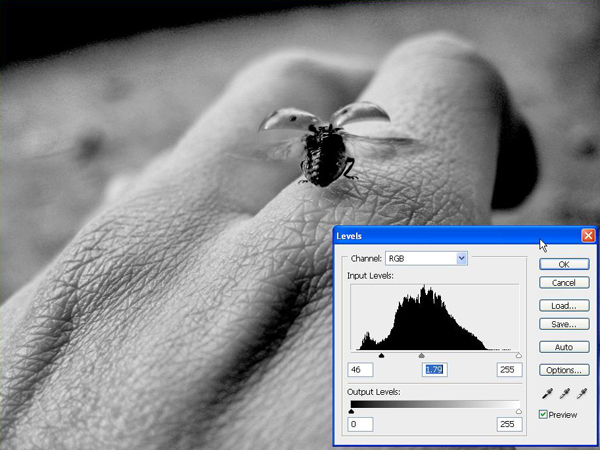Focus the input shadow field showing 46
600x450 pixels.
360,370
